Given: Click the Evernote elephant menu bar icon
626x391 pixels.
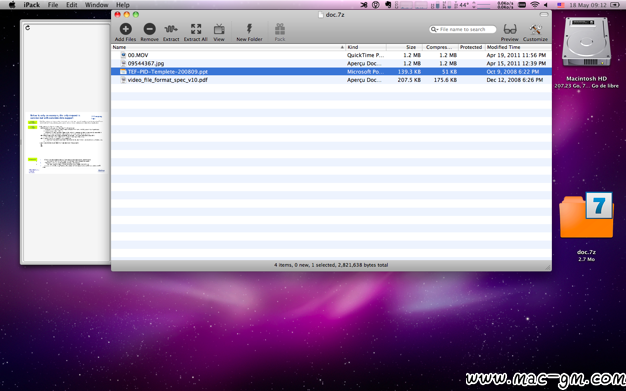Looking at the screenshot, I should 388,5.
